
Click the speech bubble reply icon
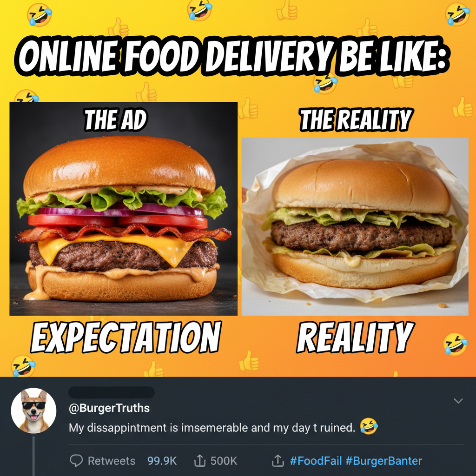[76, 461]
